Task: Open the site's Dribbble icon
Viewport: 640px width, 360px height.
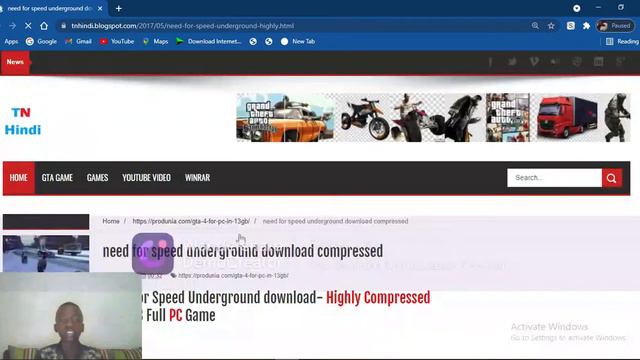Action: [x=577, y=62]
